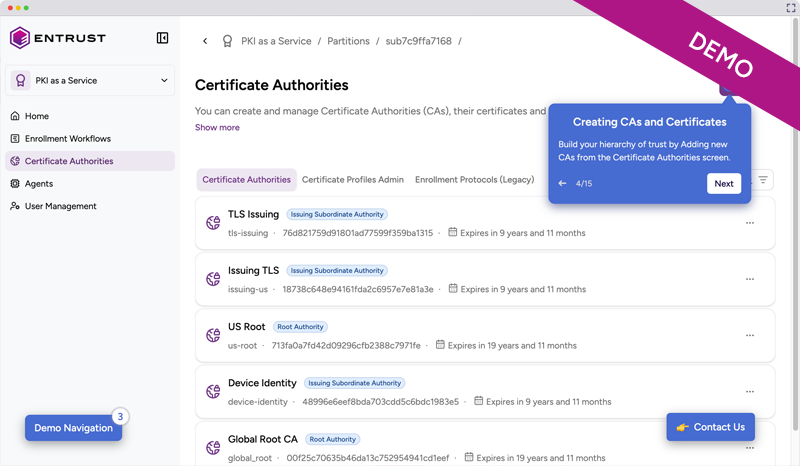Collapse the sidebar panel icon
800x466 pixels.
click(x=162, y=38)
